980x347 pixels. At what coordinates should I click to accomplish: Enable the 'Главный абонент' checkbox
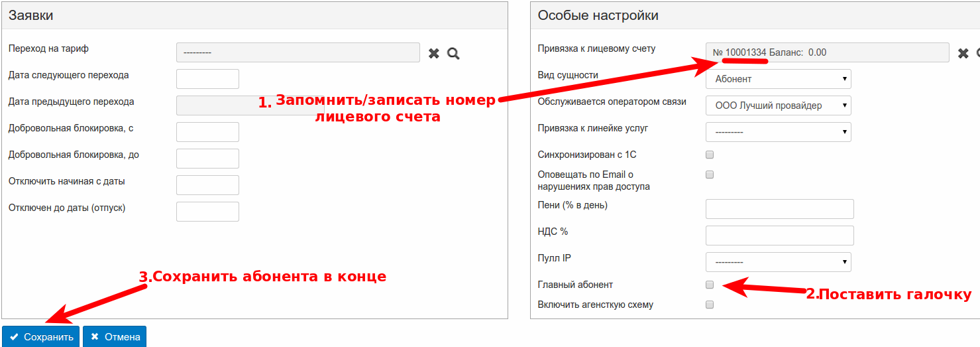[x=710, y=285]
